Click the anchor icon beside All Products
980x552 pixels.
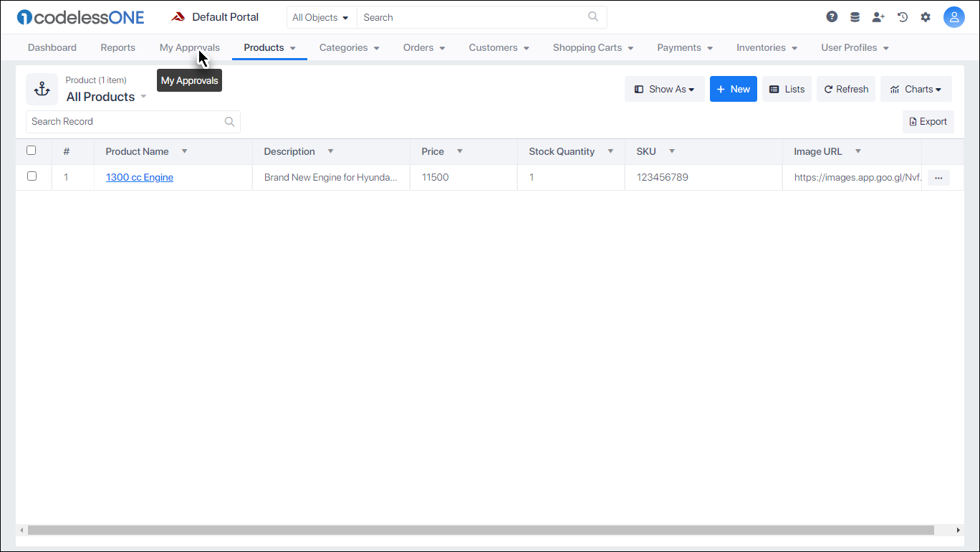(42, 89)
